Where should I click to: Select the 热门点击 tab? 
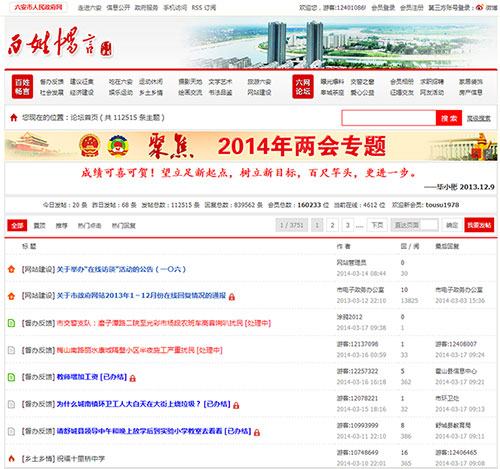click(x=89, y=226)
